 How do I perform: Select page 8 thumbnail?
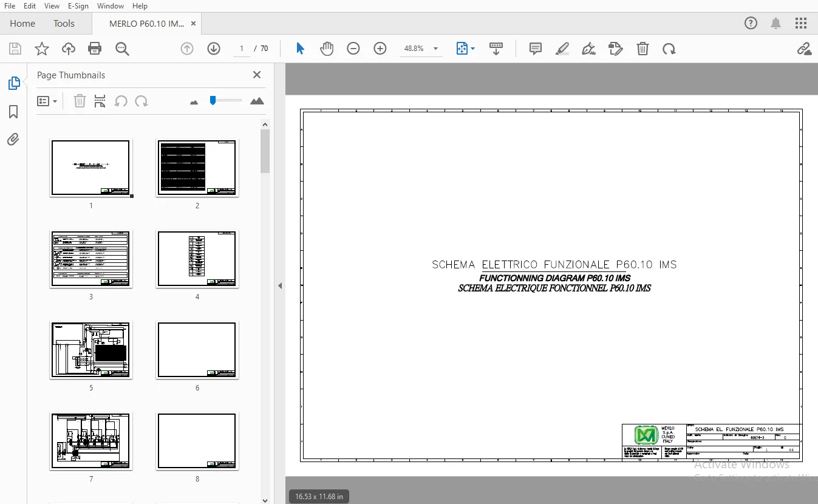197,441
